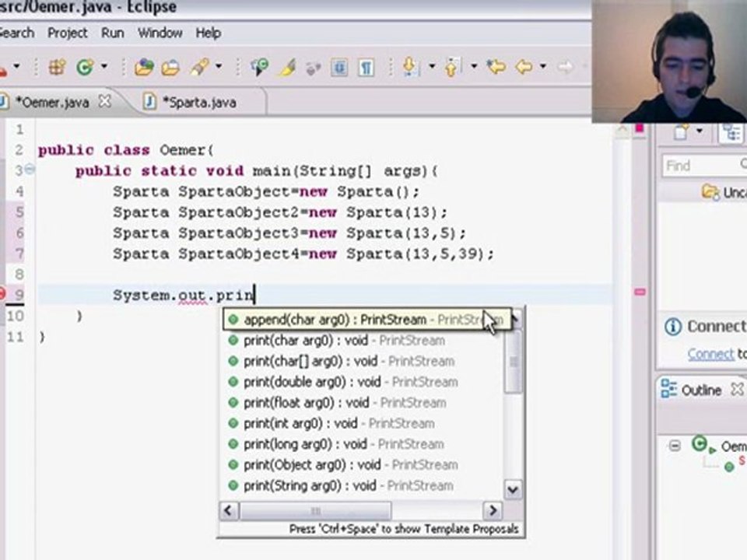Open the Next Annotation dropdown arrow
Viewport: 747px width, 560px height.
(x=432, y=67)
